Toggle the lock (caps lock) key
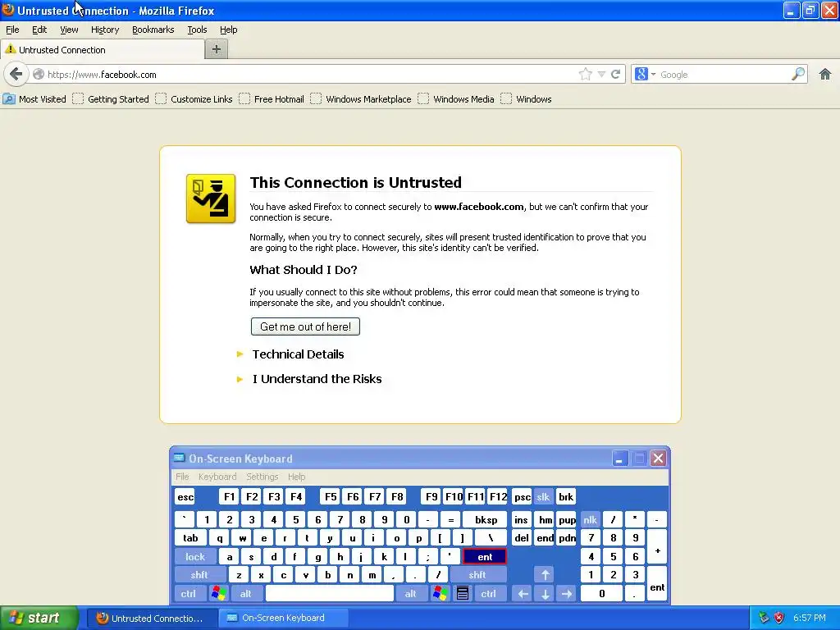840x630 pixels. coord(195,557)
